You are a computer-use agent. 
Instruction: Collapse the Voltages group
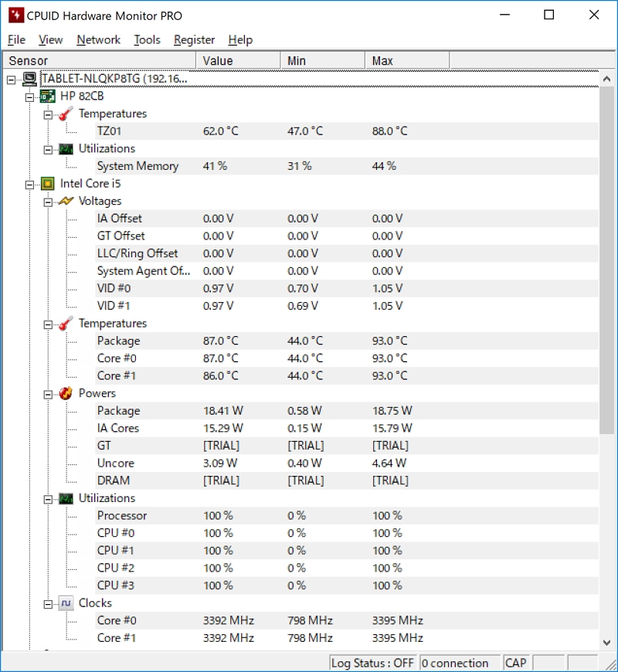pyautogui.click(x=48, y=202)
